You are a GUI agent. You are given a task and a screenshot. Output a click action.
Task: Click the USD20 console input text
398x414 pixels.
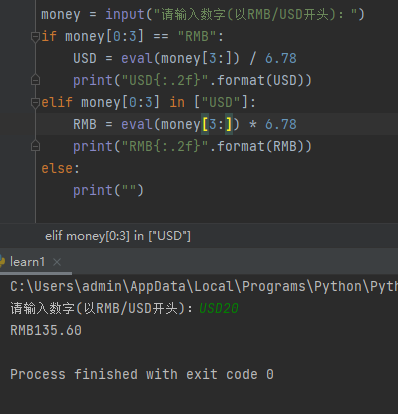coord(219,308)
